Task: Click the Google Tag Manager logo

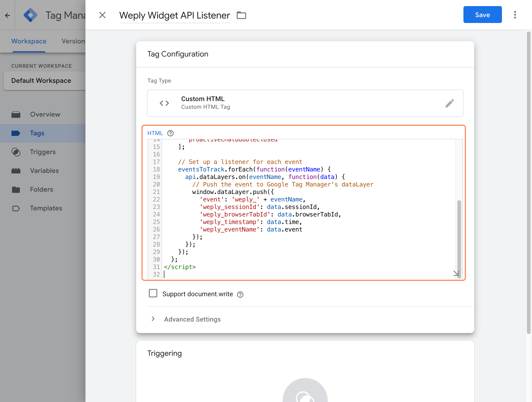Action: click(x=31, y=15)
